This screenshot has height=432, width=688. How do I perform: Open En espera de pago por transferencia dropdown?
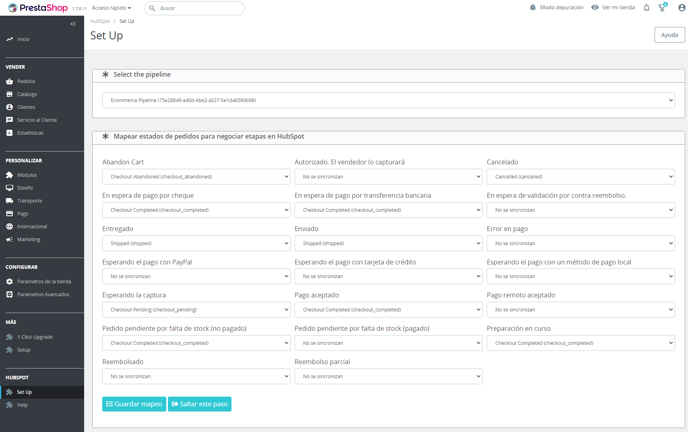click(x=388, y=210)
